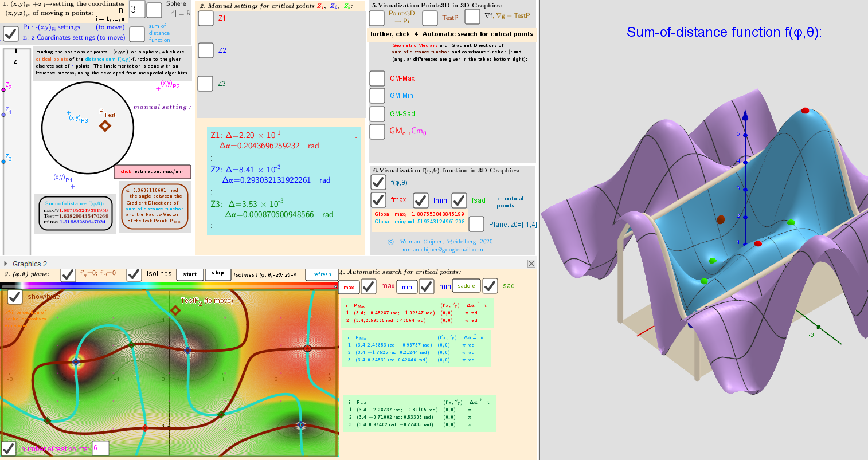The height and width of the screenshot is (460, 868).
Task: Select the red point atop the 3D surface
Action: point(805,111)
